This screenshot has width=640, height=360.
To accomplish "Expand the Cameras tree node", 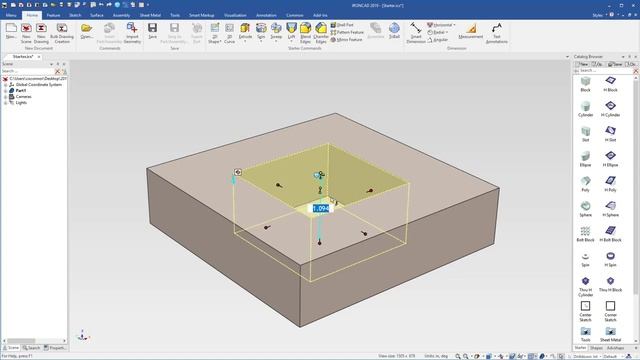I will (5, 97).
